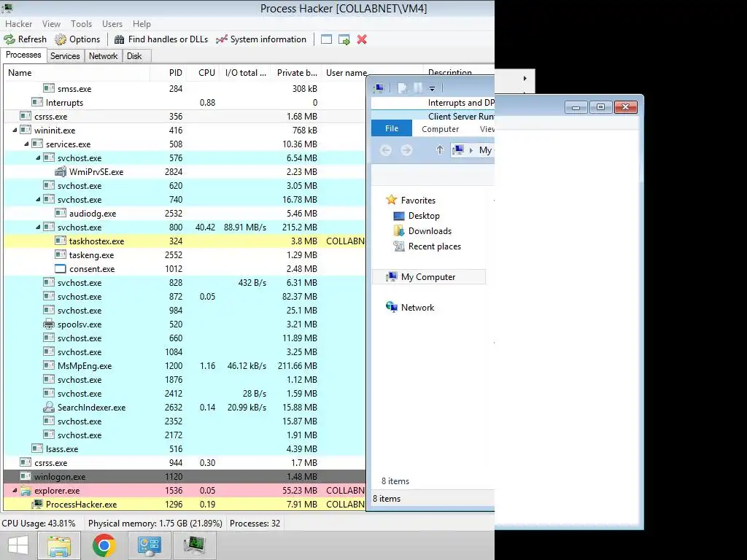747x560 pixels.
Task: Open Explorer quick access toolbar dropdown
Action: coord(432,88)
